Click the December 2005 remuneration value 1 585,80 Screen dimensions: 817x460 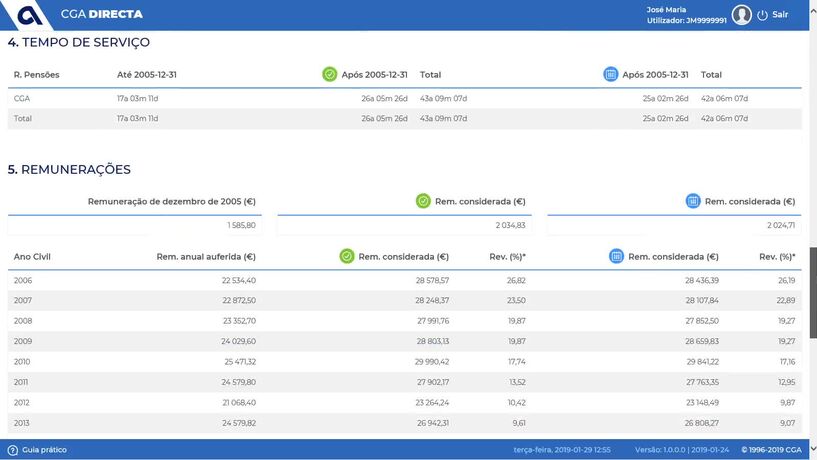241,225
